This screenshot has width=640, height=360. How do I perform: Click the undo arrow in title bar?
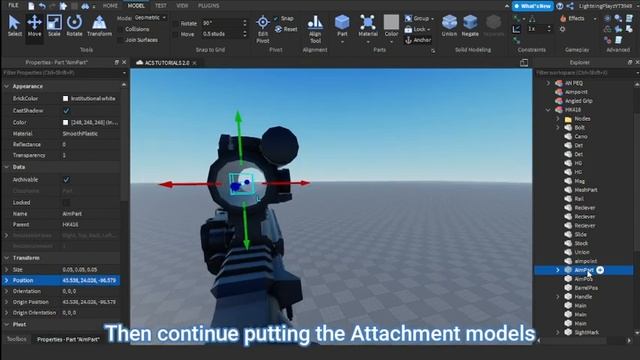click(x=42, y=6)
